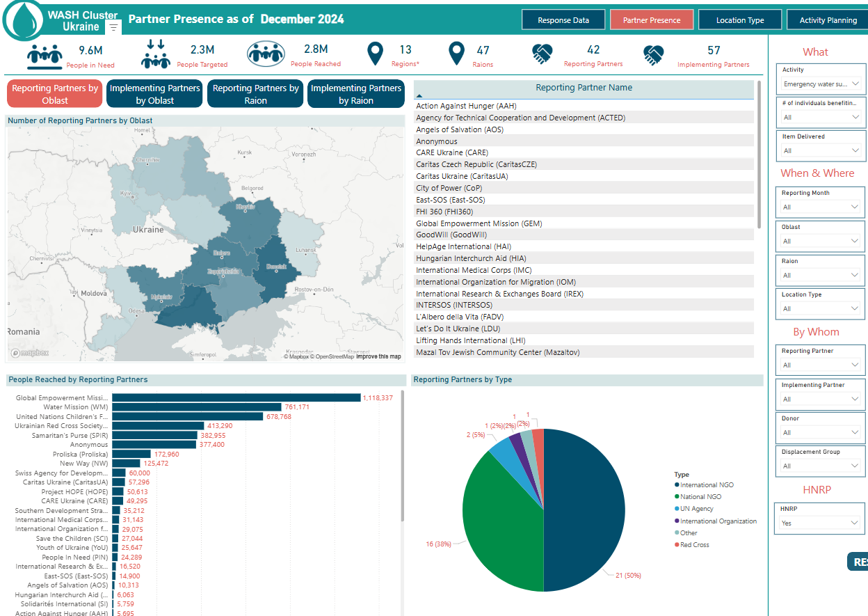Select Reporting Partners by Raion view

255,94
